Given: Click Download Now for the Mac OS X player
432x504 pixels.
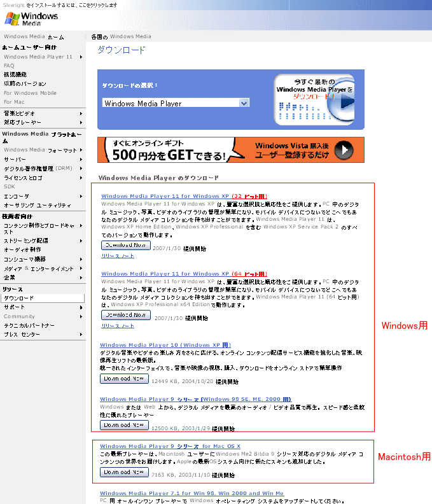Looking at the screenshot, I should [125, 472].
